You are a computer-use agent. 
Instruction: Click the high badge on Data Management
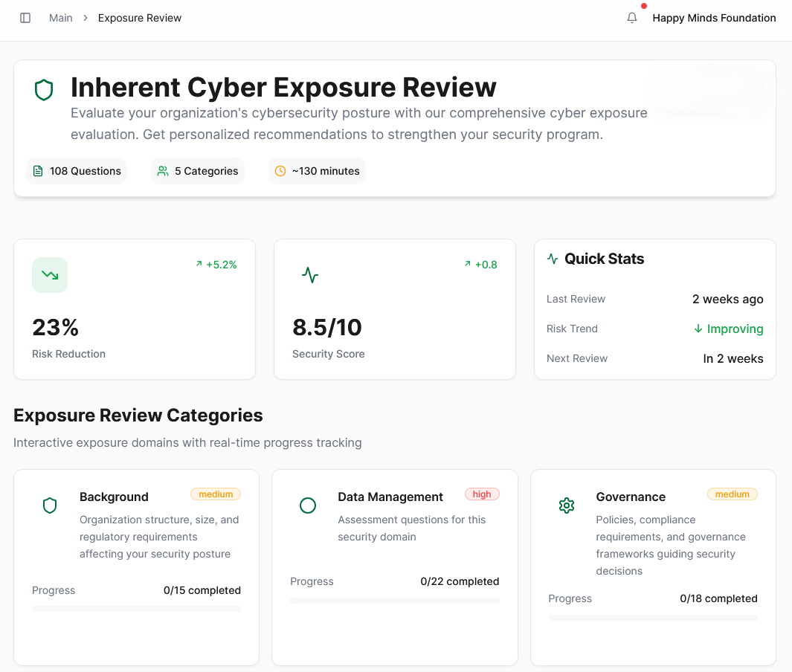(x=482, y=494)
